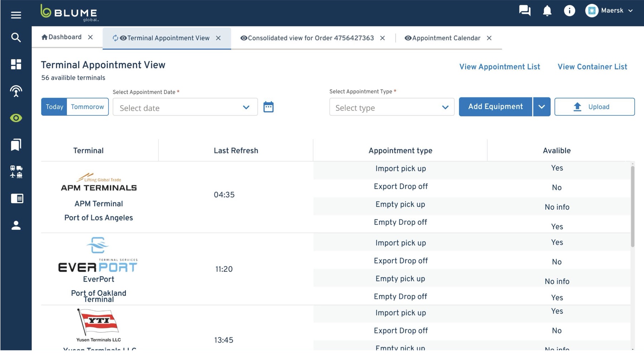Screen dimensions: 644x356
Task: Open the calendar date picker icon
Action: coord(268,107)
